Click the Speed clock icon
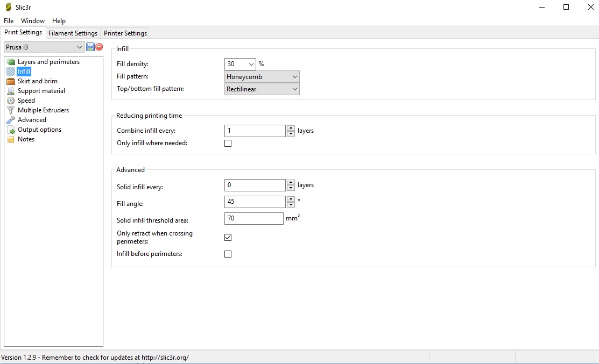Viewport: 599px width, 364px height. [x=11, y=101]
